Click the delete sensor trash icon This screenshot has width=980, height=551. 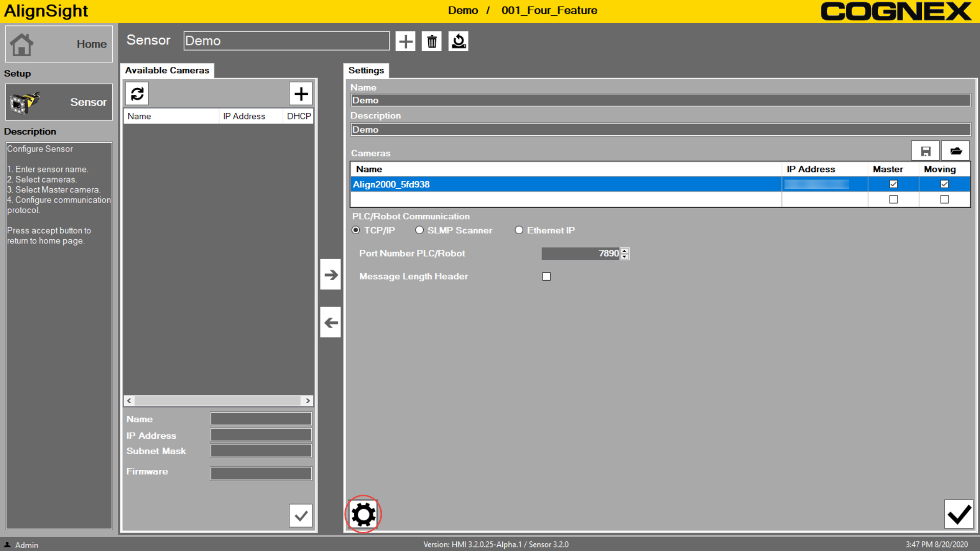click(432, 41)
